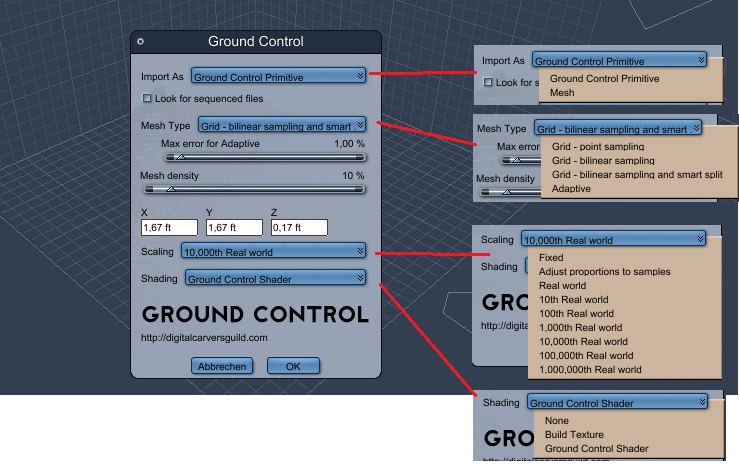The width and height of the screenshot is (739, 466).
Task: Open Import As dropdown in main dialog
Action: 278,76
